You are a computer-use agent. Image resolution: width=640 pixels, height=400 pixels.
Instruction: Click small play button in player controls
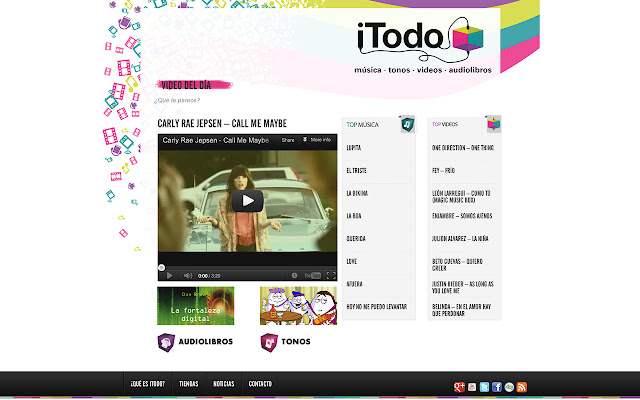(169, 276)
